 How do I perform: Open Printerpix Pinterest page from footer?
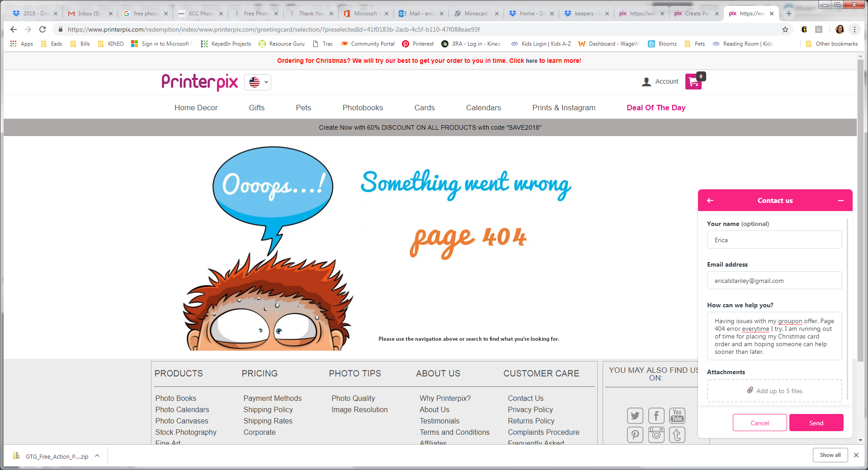coord(635,434)
